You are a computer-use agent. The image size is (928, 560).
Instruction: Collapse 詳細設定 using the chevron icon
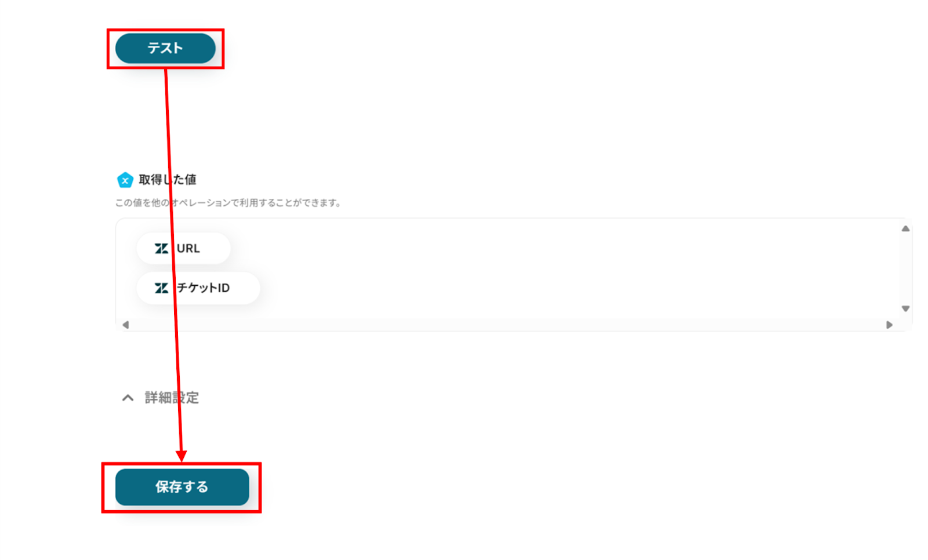pos(128,398)
